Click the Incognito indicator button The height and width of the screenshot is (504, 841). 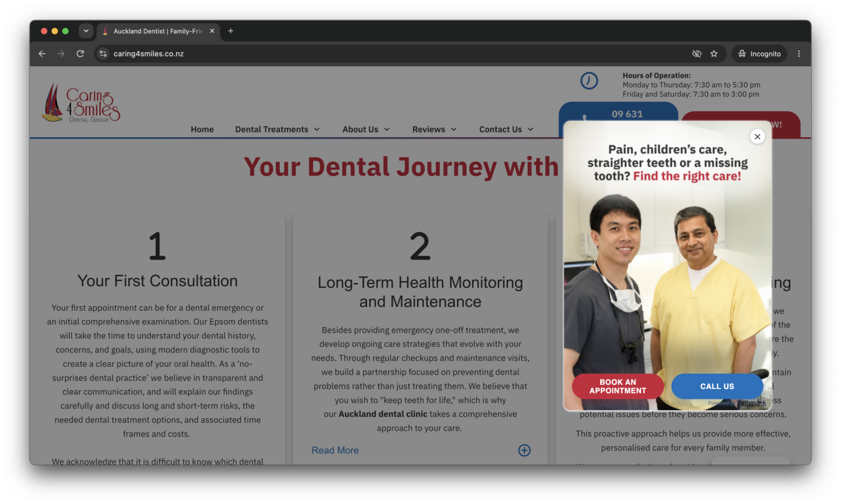click(759, 54)
